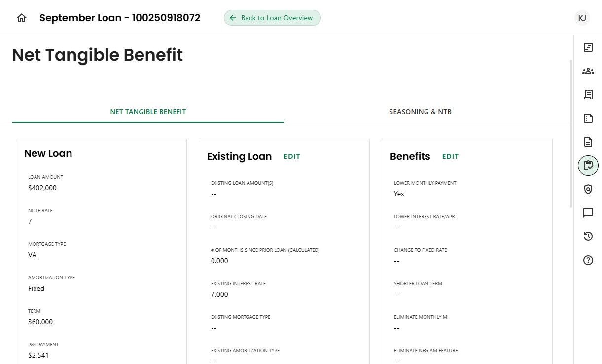The image size is (602, 364).
Task: Open the chat comments icon
Action: coord(588,213)
